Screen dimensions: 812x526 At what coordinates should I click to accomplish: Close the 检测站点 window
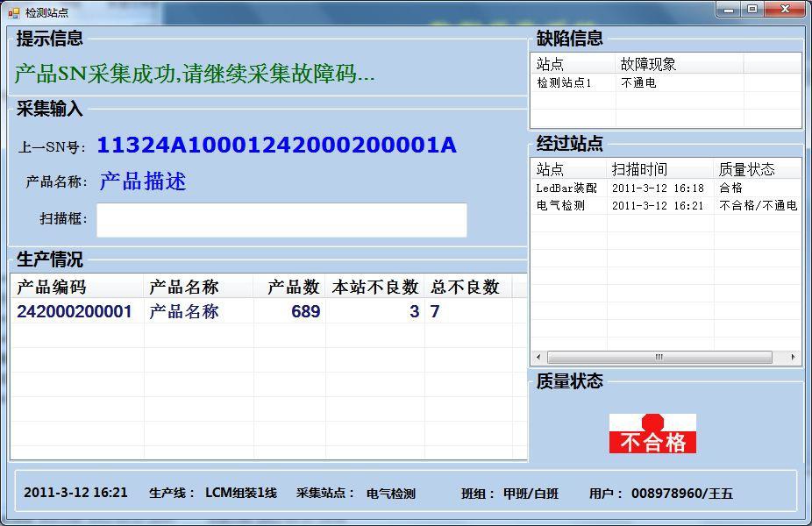785,10
